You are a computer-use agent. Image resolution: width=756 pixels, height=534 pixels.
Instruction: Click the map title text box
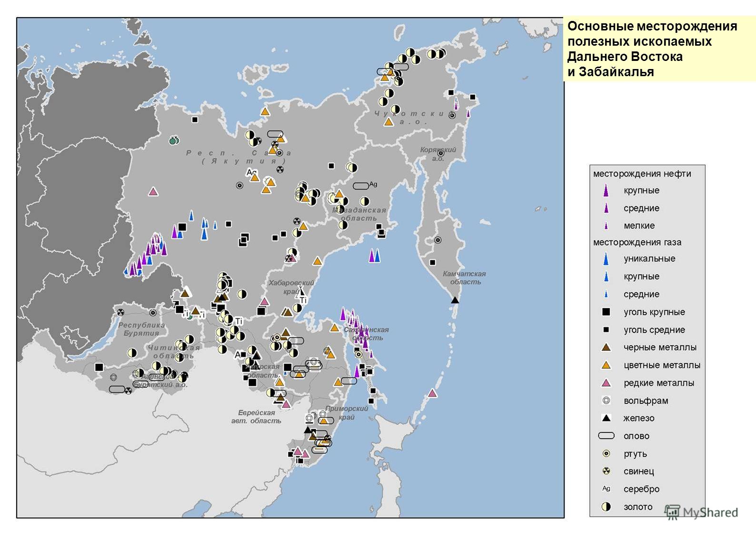coord(659,49)
